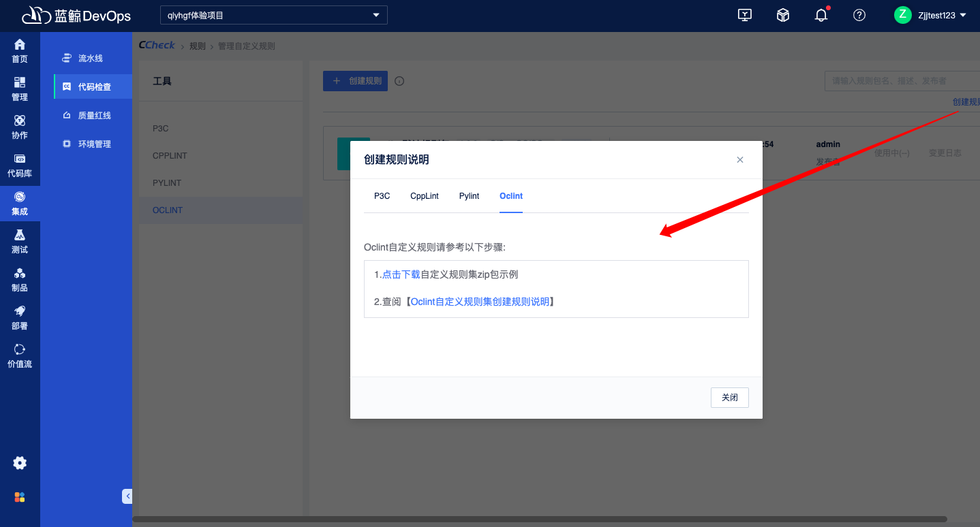980x527 pixels.
Task: Open the Oclint自定义规则集创建规则说明 link
Action: tap(480, 302)
